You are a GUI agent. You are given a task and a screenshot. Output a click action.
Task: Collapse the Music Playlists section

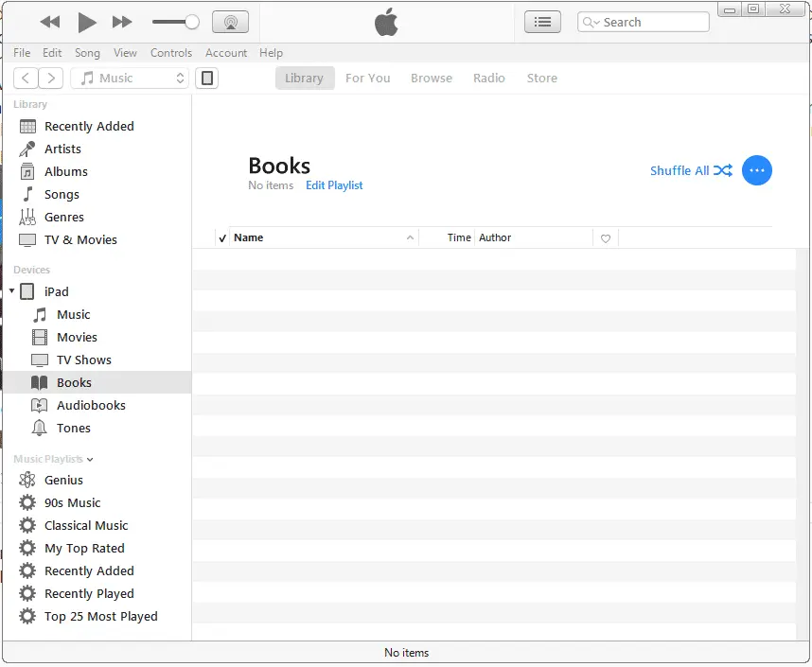point(90,460)
